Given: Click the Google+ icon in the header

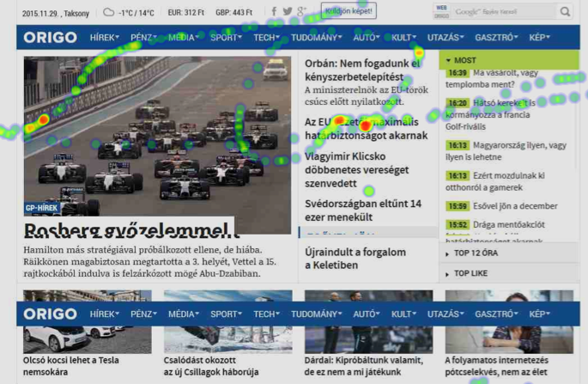Looking at the screenshot, I should tap(301, 12).
